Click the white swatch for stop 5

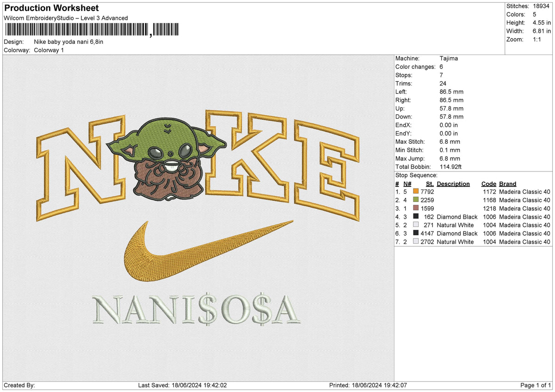[x=416, y=225]
